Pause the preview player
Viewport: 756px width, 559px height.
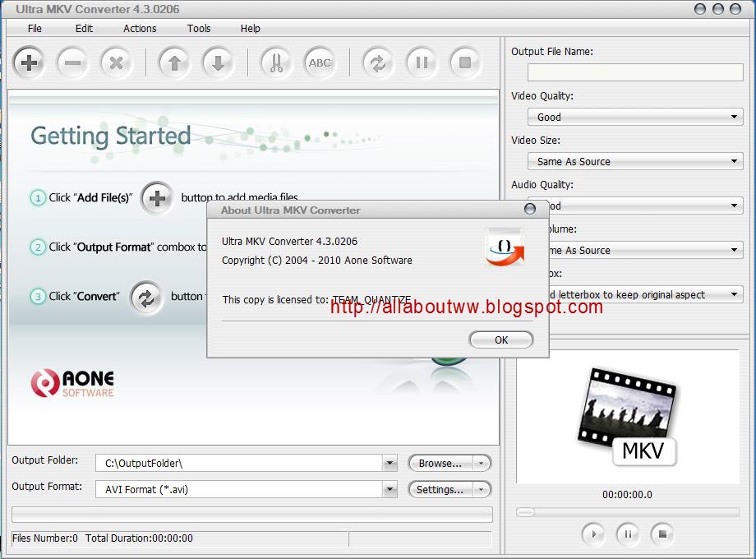628,534
